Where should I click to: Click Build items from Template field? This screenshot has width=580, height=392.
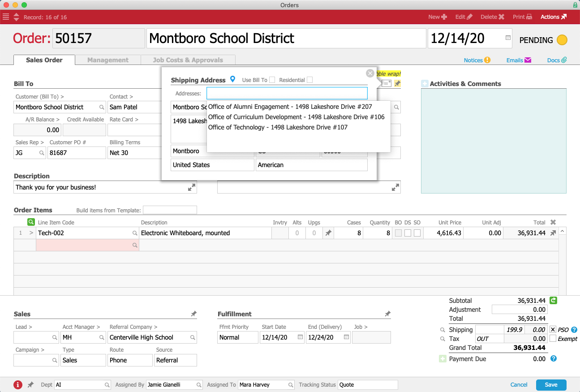tap(170, 210)
